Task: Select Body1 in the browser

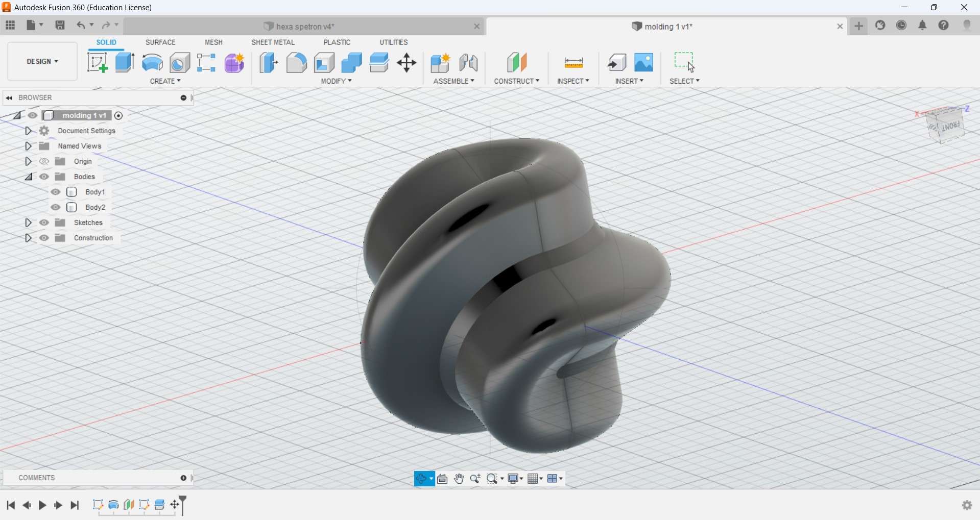Action: click(x=95, y=192)
